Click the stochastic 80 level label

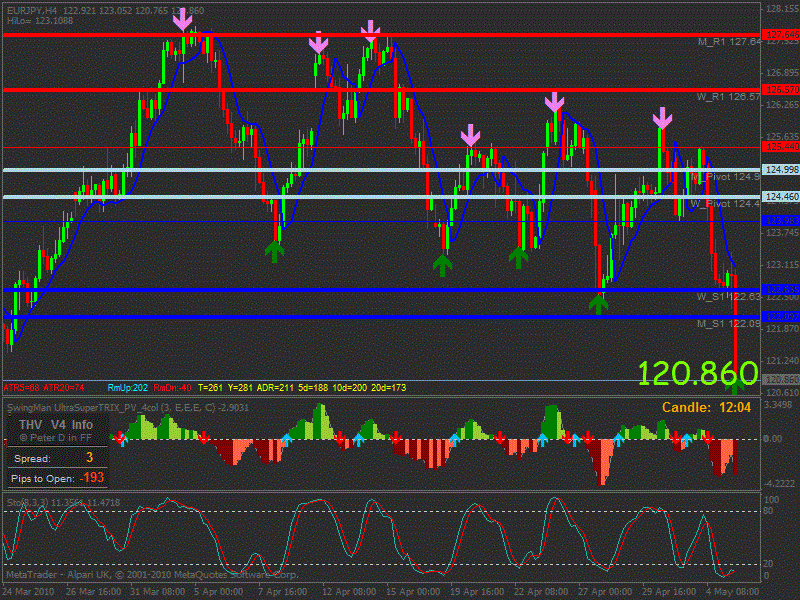click(770, 511)
